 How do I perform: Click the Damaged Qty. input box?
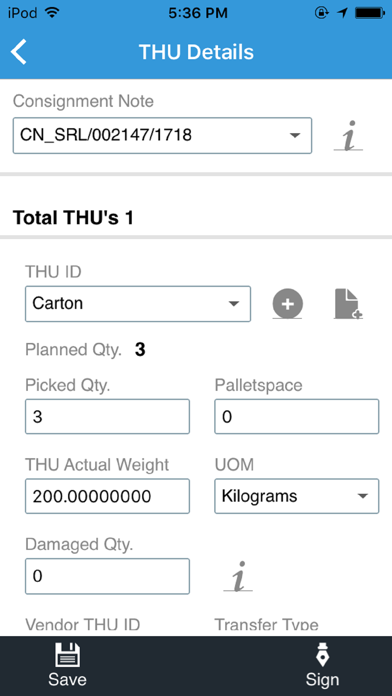point(107,576)
